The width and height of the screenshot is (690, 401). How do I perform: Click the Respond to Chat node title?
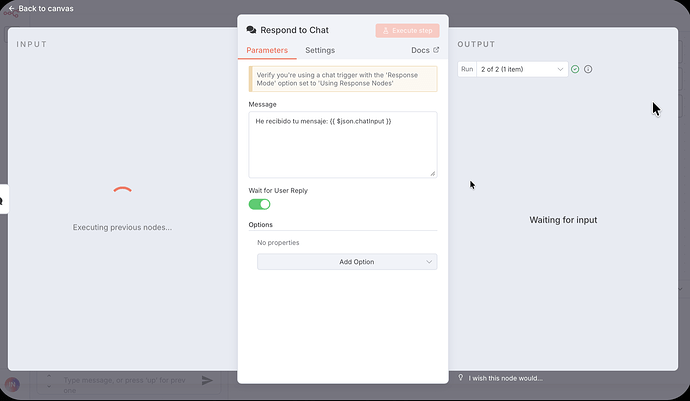pos(294,31)
